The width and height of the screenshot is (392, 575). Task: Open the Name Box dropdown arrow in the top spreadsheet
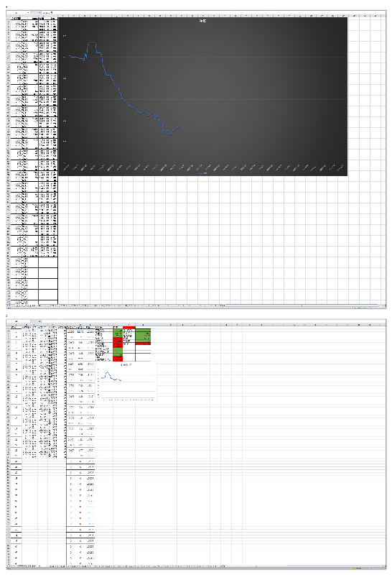pyautogui.click(x=29, y=12)
